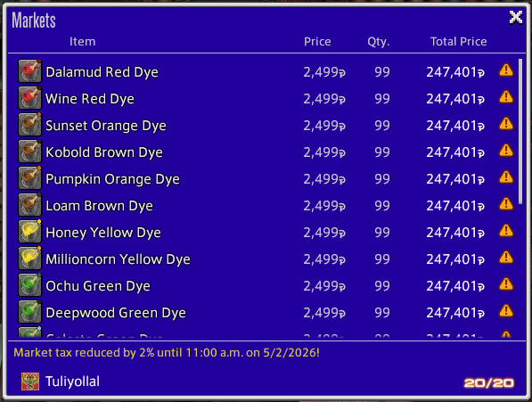Select the Wine Red Dye listing name
This screenshot has height=402, width=532.
90,99
